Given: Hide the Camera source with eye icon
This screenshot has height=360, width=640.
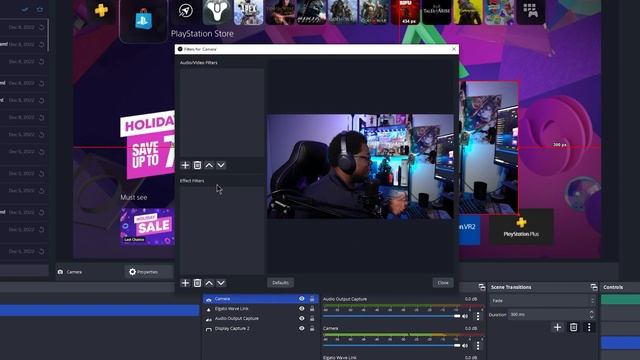Looking at the screenshot, I should [x=302, y=299].
